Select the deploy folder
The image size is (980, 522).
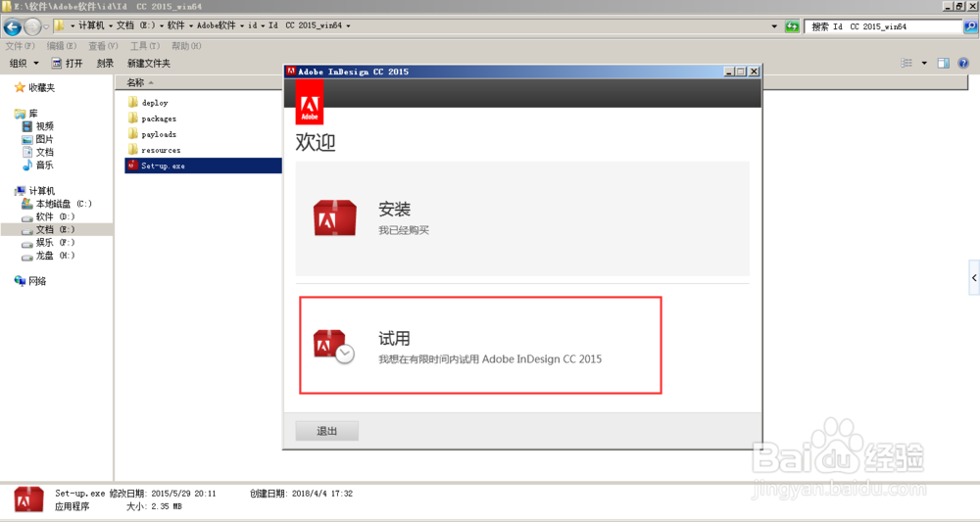(x=148, y=103)
